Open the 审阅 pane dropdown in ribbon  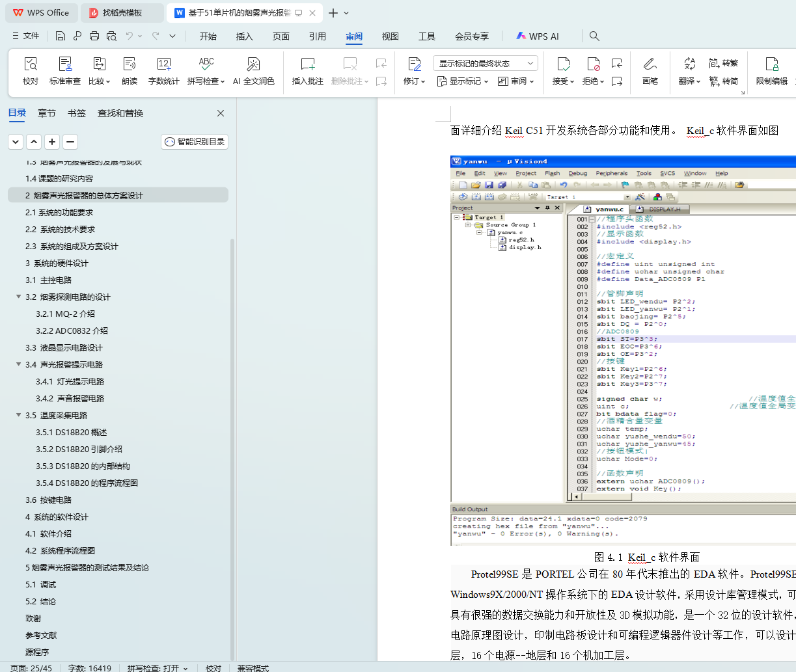pos(516,81)
